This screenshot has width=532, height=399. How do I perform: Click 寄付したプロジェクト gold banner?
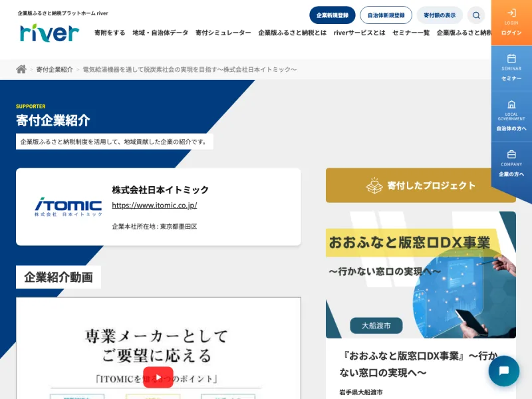coord(421,186)
